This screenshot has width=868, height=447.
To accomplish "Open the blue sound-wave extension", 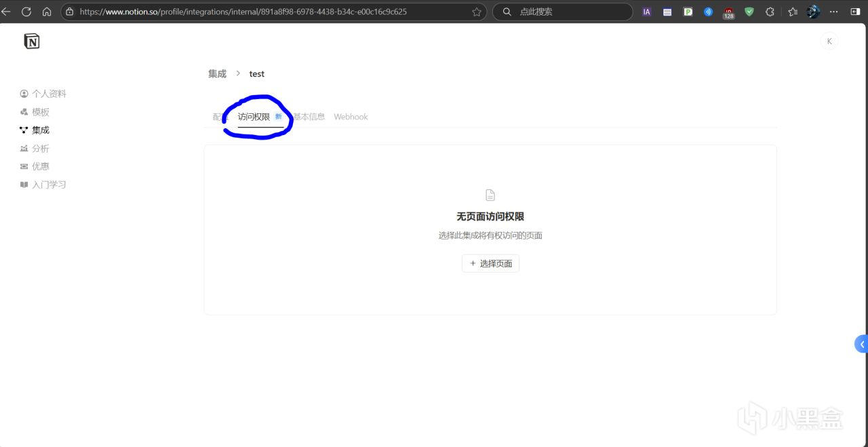I will pos(708,12).
